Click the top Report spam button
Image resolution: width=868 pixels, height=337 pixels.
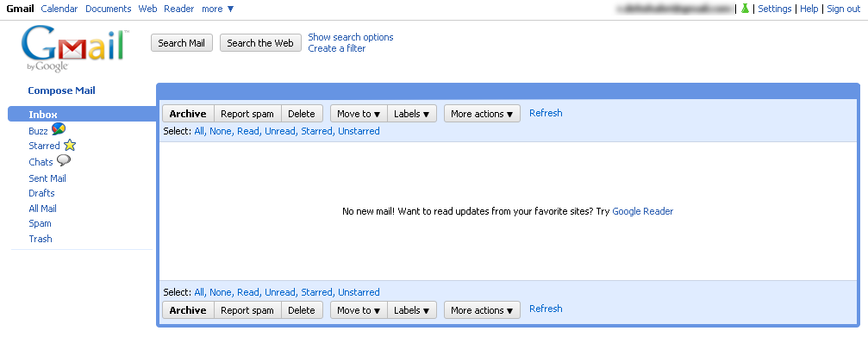(247, 114)
